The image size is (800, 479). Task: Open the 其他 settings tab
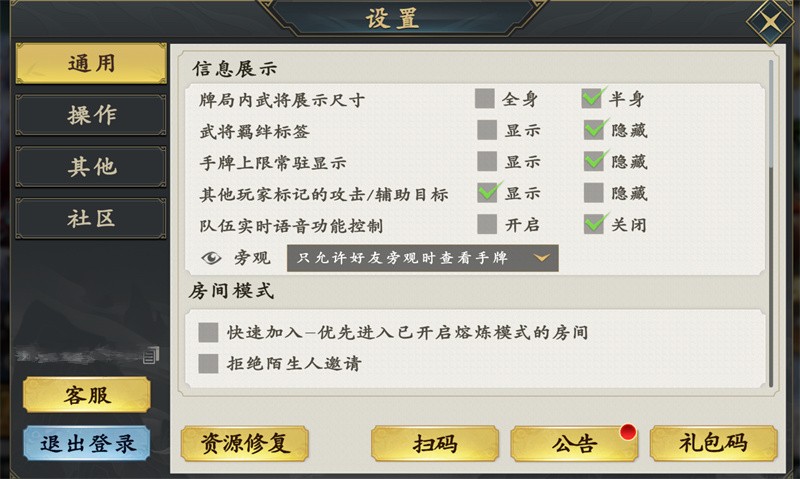coord(91,167)
